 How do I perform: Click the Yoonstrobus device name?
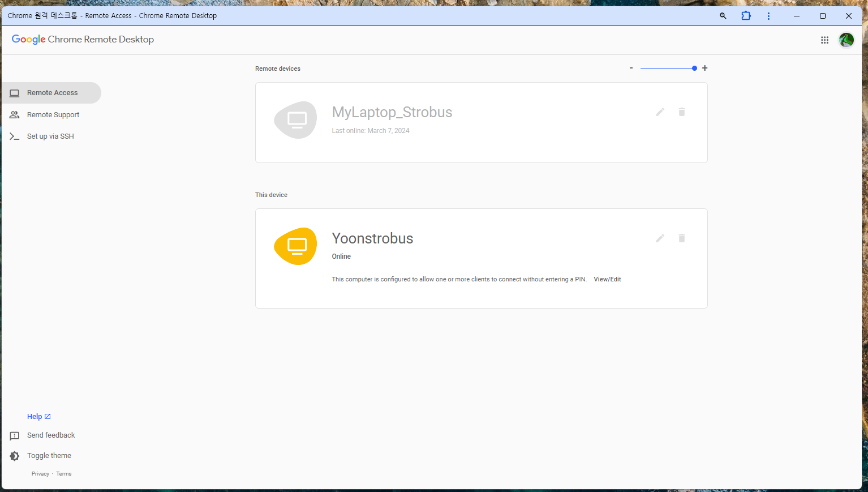point(372,238)
